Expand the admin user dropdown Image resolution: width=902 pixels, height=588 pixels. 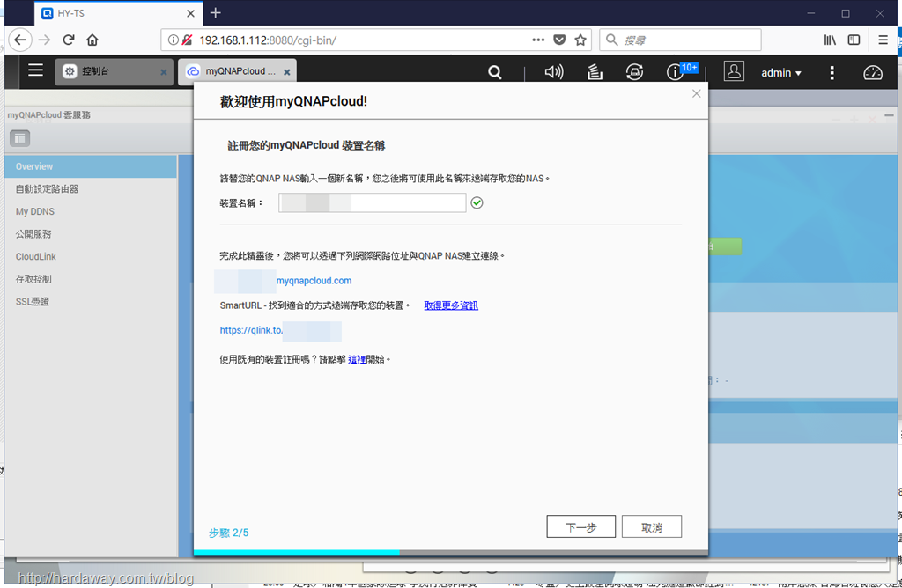tap(781, 73)
